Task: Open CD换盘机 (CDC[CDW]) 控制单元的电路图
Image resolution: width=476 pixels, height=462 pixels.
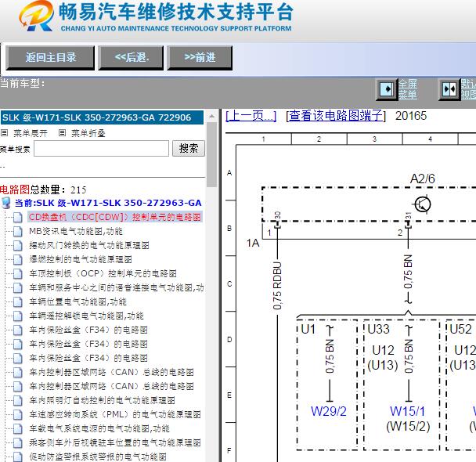Action: point(115,217)
